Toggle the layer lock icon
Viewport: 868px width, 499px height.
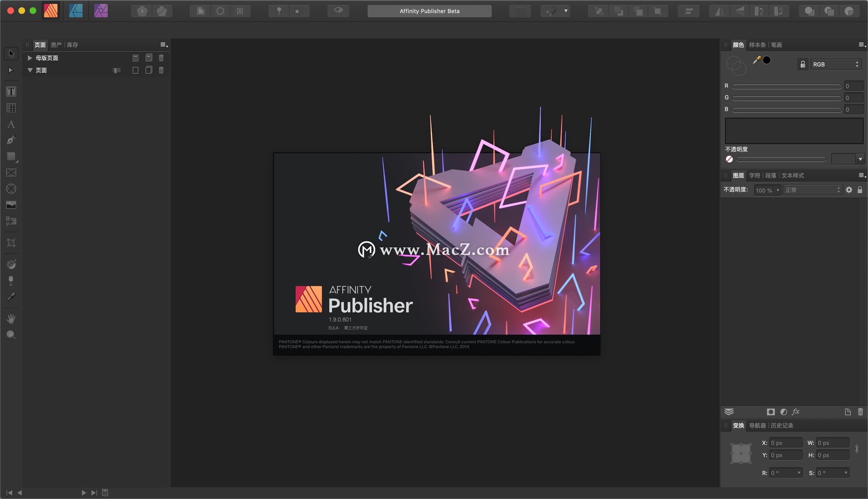[860, 190]
